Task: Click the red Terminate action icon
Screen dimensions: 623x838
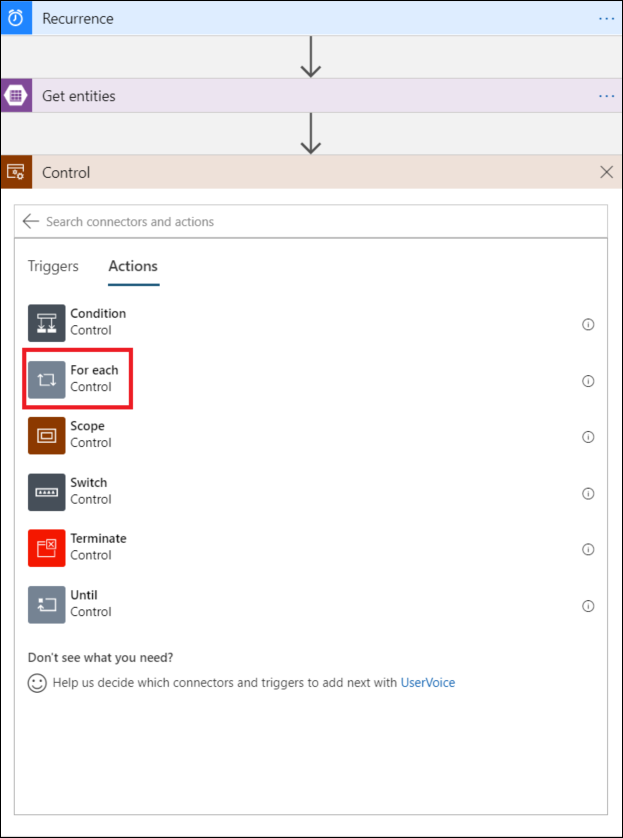Action: (46, 548)
